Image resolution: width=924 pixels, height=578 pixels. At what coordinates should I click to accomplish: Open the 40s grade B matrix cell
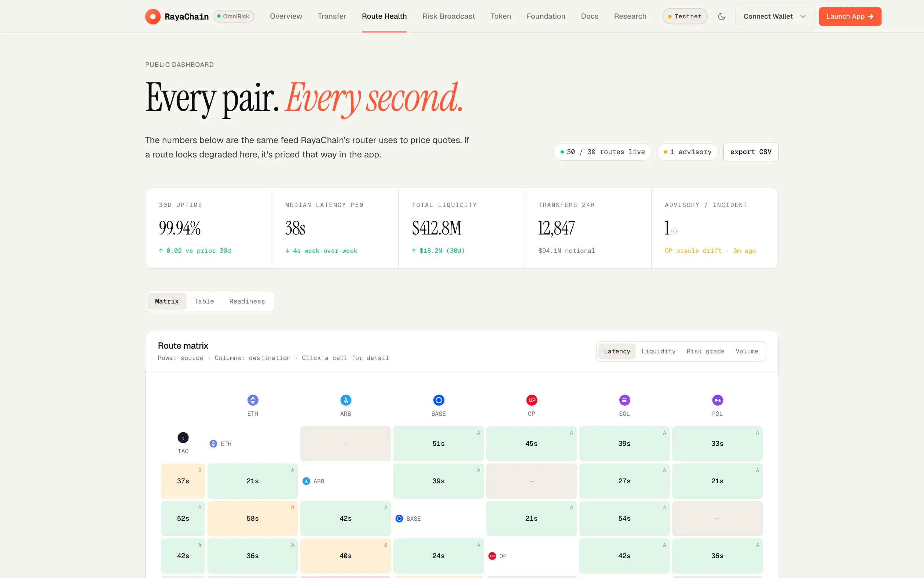[x=345, y=556]
